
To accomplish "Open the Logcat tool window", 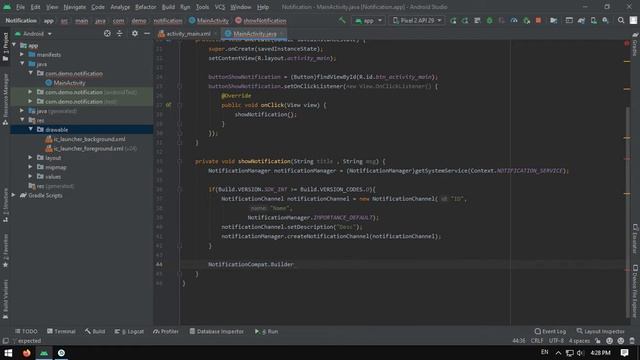I will (129, 331).
